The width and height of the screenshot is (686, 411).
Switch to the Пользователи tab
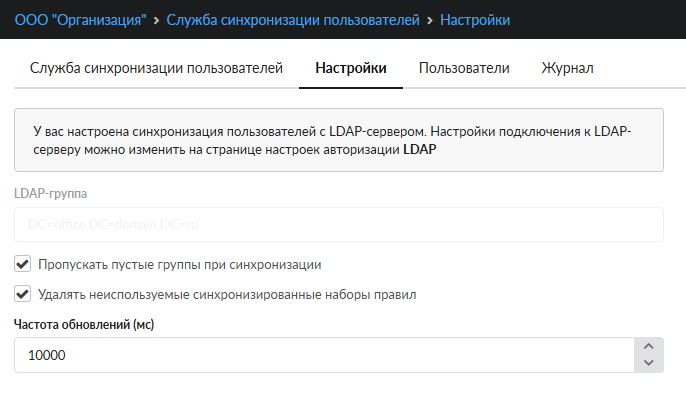(464, 68)
